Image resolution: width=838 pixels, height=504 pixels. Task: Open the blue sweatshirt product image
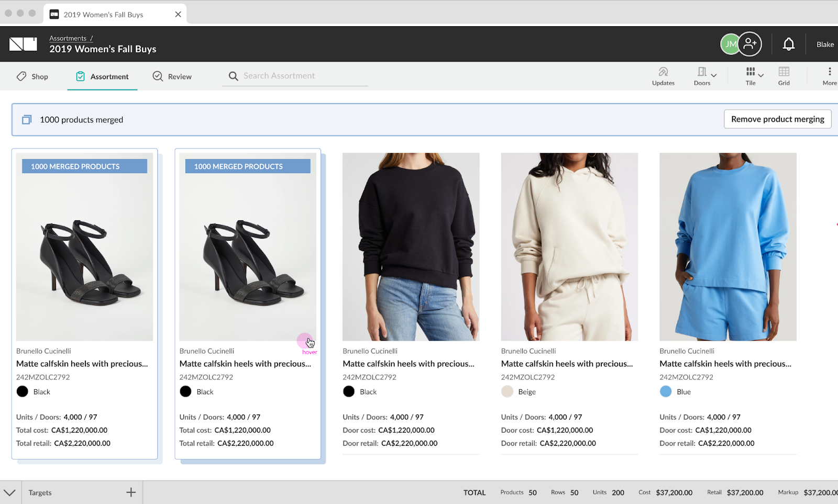(728, 247)
